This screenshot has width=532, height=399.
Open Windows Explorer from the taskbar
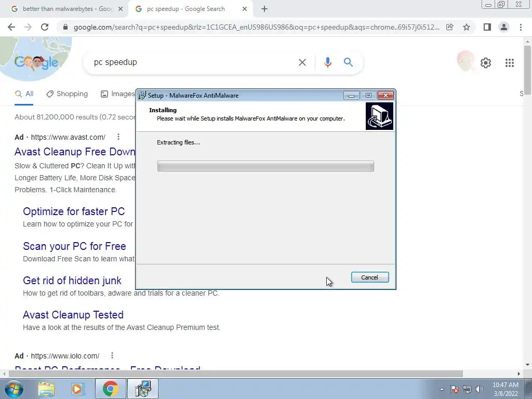[x=46, y=389]
